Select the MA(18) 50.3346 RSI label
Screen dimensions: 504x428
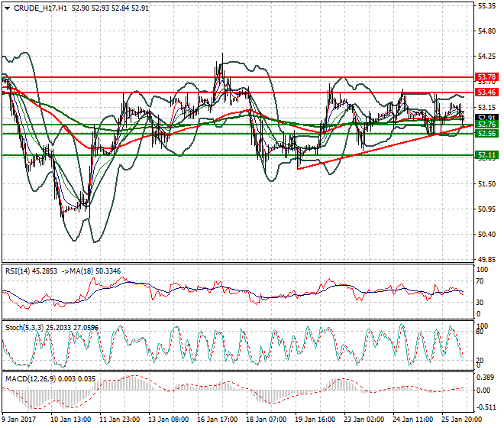95,271
